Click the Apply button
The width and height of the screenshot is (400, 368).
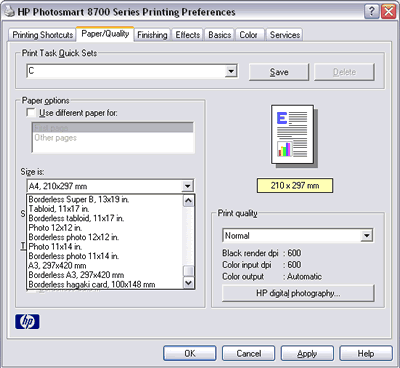coord(307,353)
